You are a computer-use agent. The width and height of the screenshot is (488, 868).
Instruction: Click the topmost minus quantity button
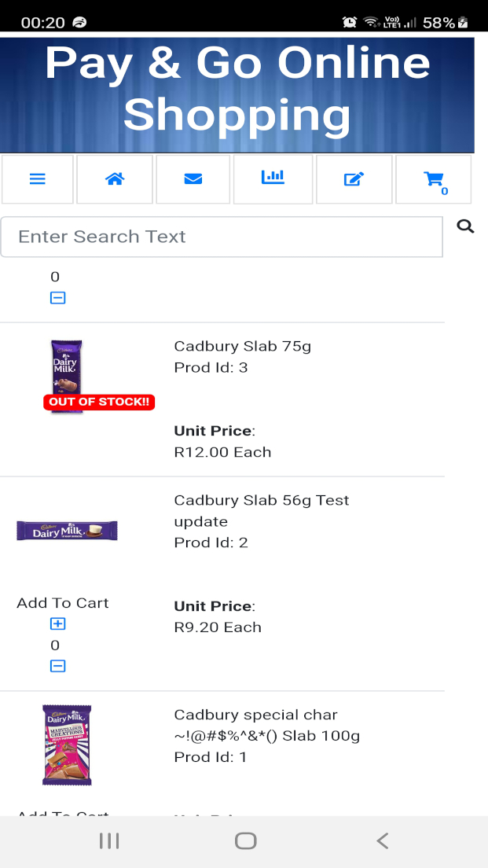click(x=57, y=298)
